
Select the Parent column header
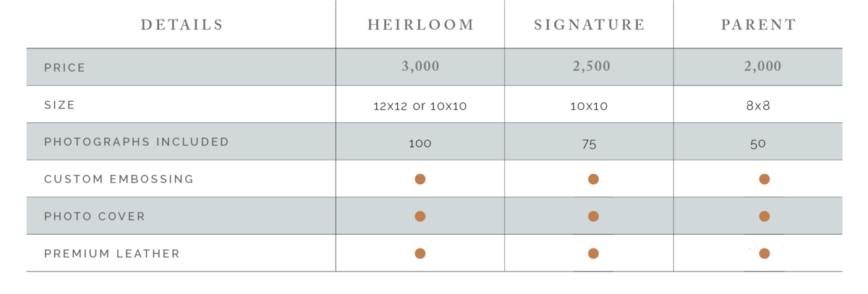(759, 25)
